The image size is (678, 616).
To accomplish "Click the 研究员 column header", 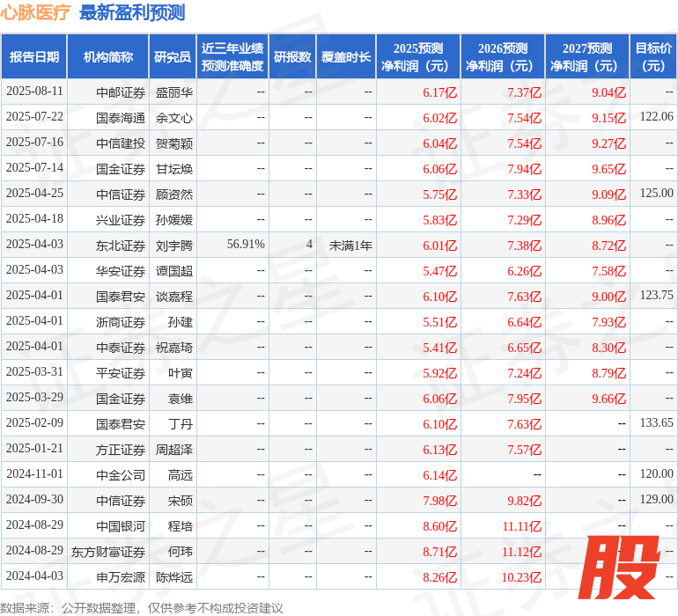I will point(173,57).
